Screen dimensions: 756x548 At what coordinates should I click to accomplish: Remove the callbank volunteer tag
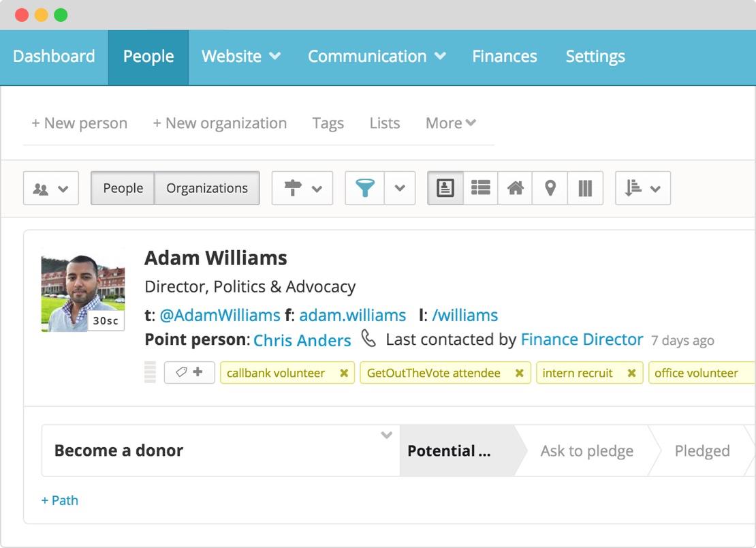coord(344,373)
